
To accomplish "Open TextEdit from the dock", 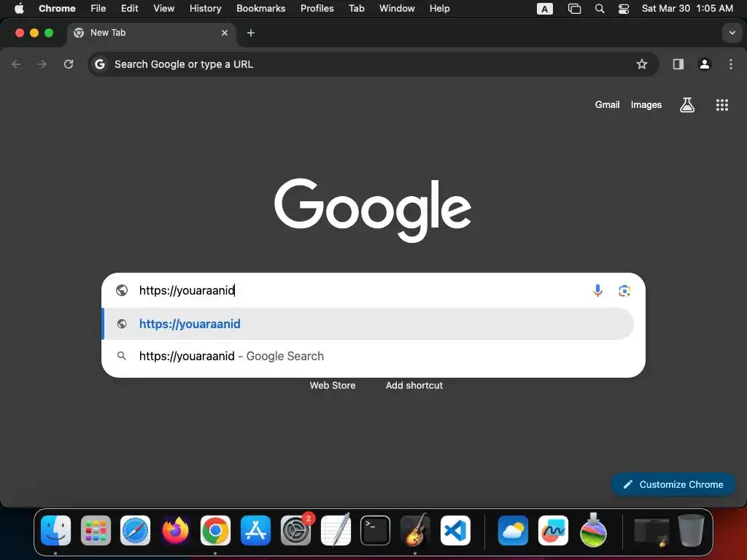I will [336, 531].
